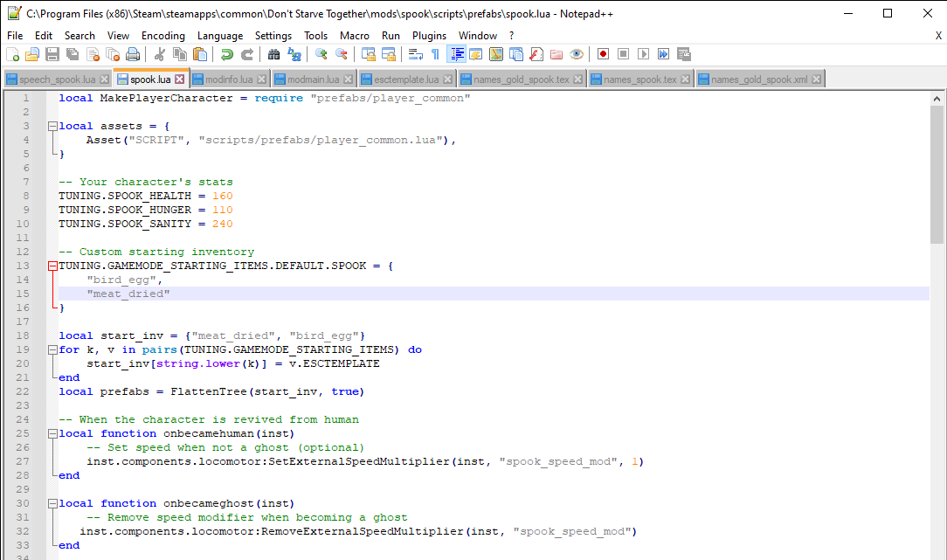Start macro recording with the red dot icon
Image resolution: width=947 pixels, height=560 pixels.
pos(603,54)
